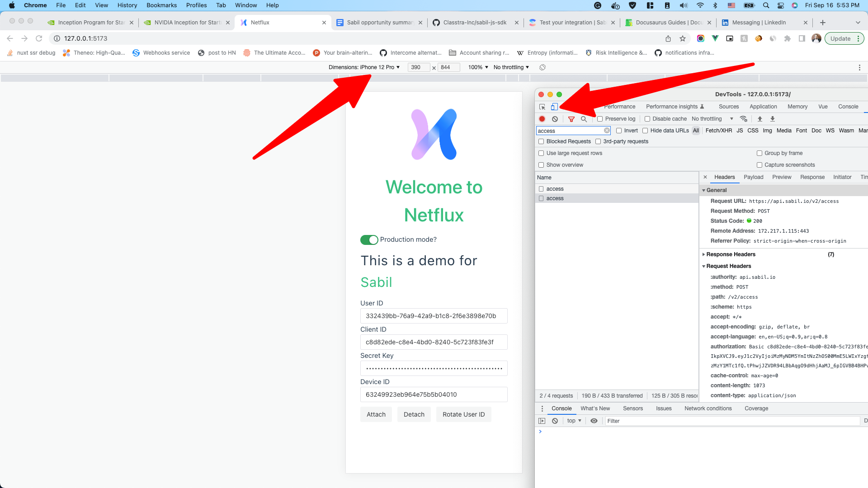
Task: Click the device emulation toggle icon
Action: [554, 106]
